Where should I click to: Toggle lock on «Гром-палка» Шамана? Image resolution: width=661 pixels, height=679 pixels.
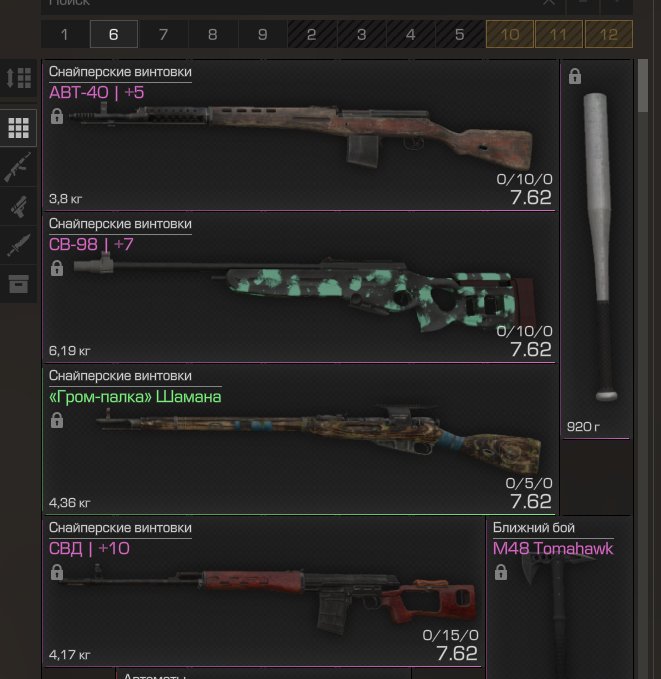click(x=57, y=420)
